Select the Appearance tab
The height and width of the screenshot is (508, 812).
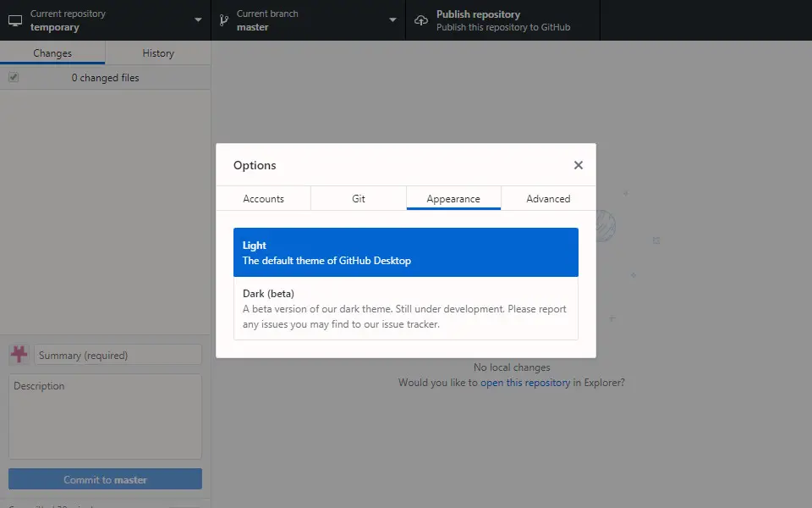point(453,198)
